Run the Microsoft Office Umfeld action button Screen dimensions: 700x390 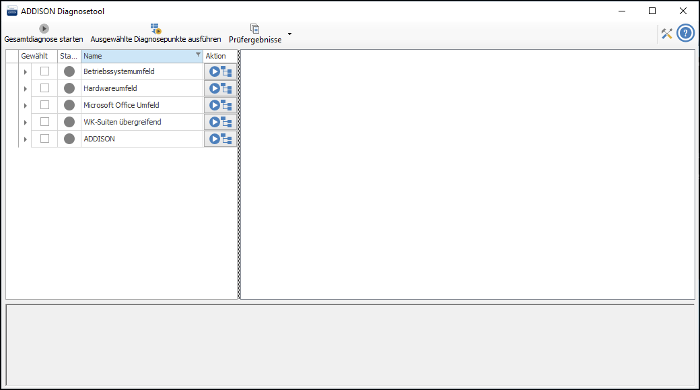pos(221,105)
